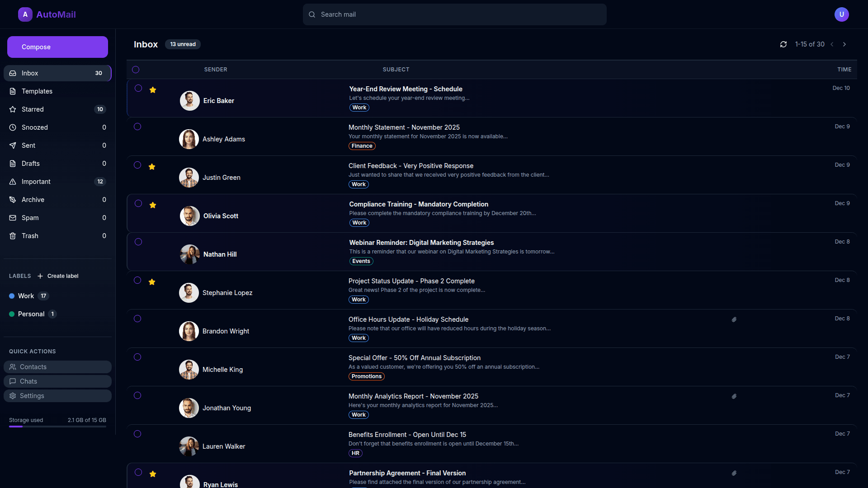Click the Search mail field

point(454,14)
